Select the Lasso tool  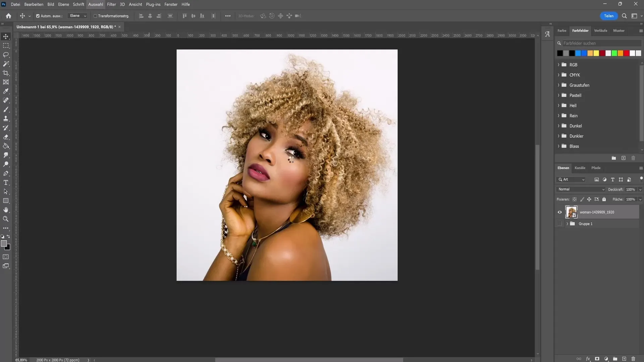tap(6, 54)
